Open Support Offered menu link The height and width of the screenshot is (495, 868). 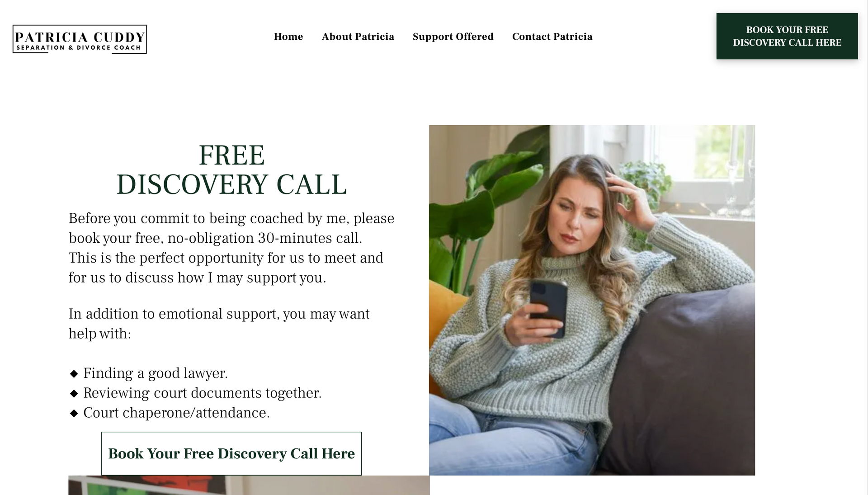pyautogui.click(x=453, y=37)
